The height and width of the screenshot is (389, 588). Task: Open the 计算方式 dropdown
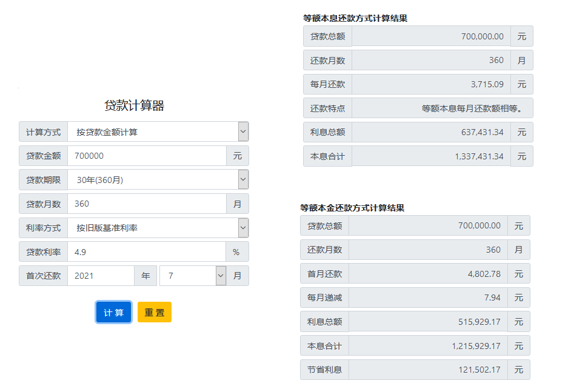[x=158, y=131]
